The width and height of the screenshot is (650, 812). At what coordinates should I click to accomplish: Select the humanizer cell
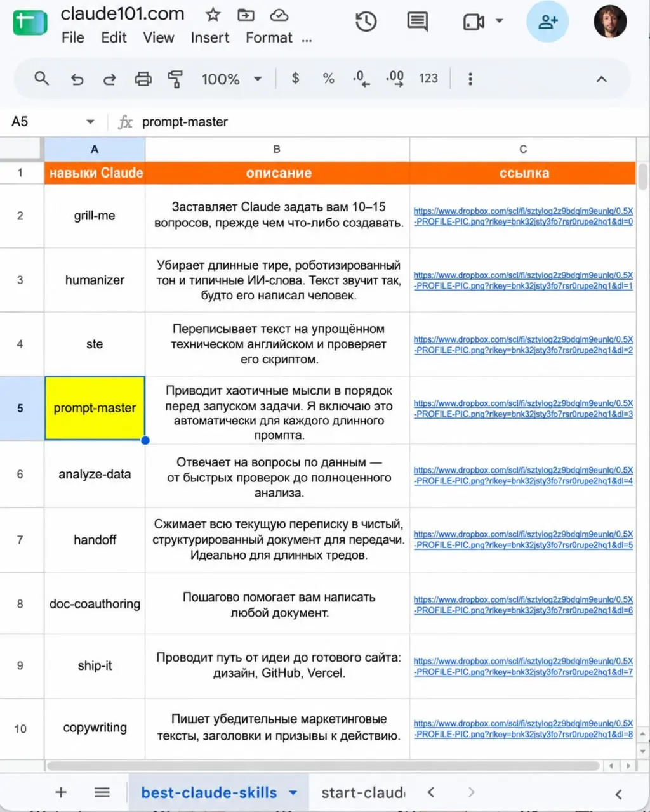pos(95,280)
